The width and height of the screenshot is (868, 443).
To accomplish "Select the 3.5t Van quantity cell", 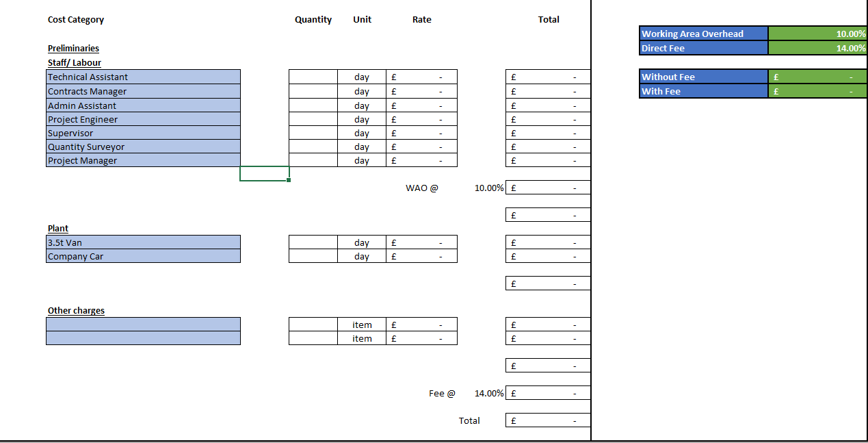I will 313,242.
